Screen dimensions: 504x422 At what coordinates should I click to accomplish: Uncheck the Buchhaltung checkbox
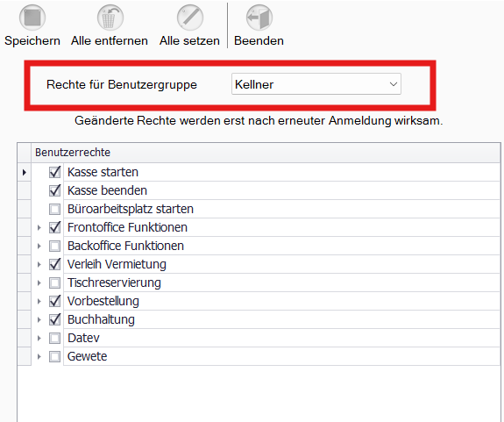click(x=54, y=319)
